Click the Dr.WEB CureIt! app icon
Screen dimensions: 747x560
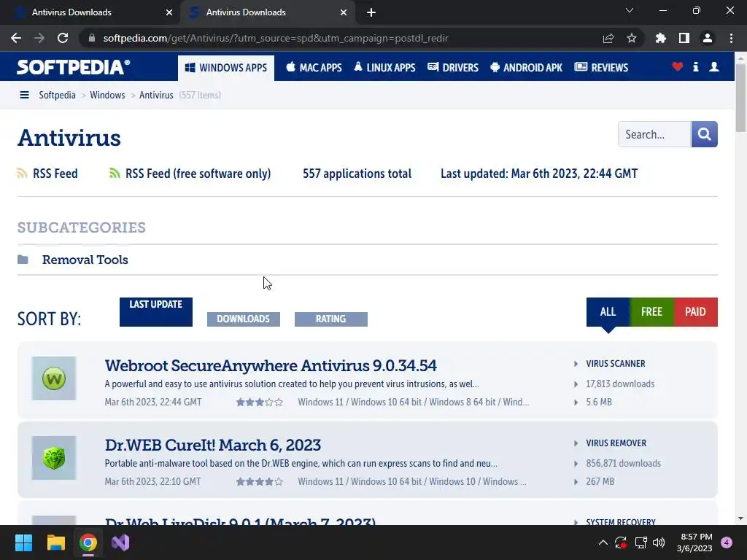(x=54, y=458)
